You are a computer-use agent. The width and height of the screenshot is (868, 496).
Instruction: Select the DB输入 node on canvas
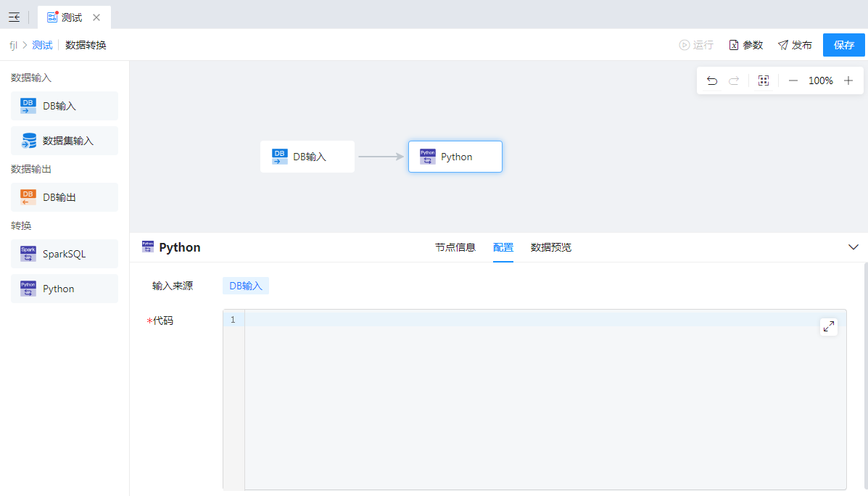click(307, 157)
